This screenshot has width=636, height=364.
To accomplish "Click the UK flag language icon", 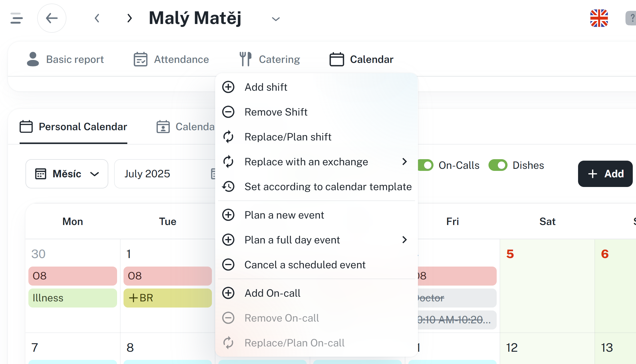I will pyautogui.click(x=599, y=18).
